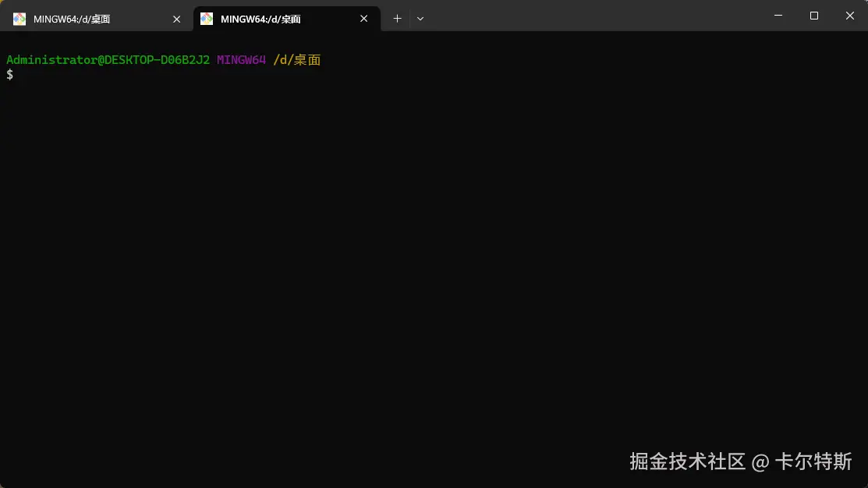Toggle window maximize state
This screenshot has width=868, height=488.
point(813,15)
